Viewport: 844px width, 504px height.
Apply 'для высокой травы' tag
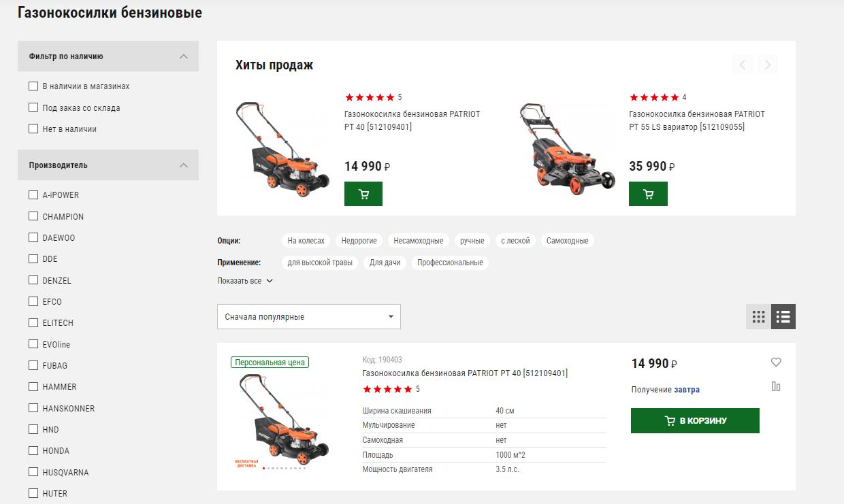tap(320, 263)
